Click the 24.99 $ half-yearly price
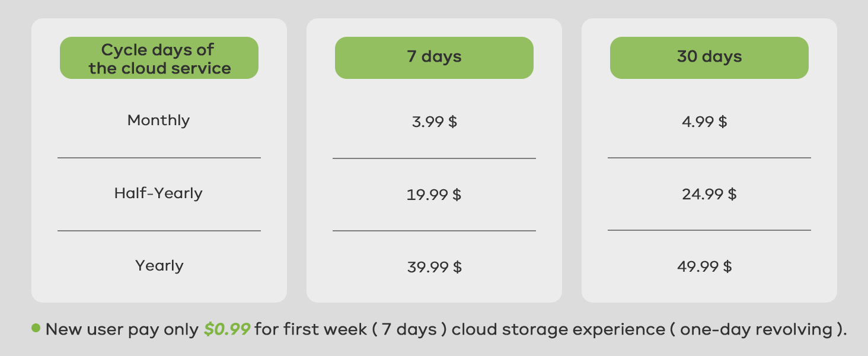868x356 pixels. point(709,195)
